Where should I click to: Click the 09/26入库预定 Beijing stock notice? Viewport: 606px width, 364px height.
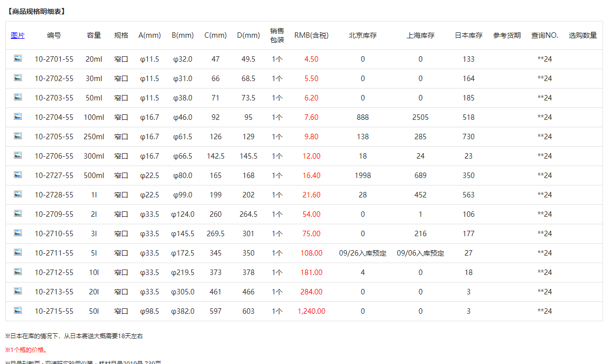(363, 253)
